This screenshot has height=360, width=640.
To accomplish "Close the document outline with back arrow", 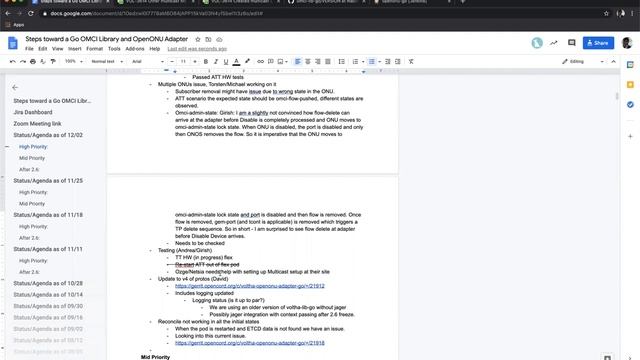I will (15, 87).
